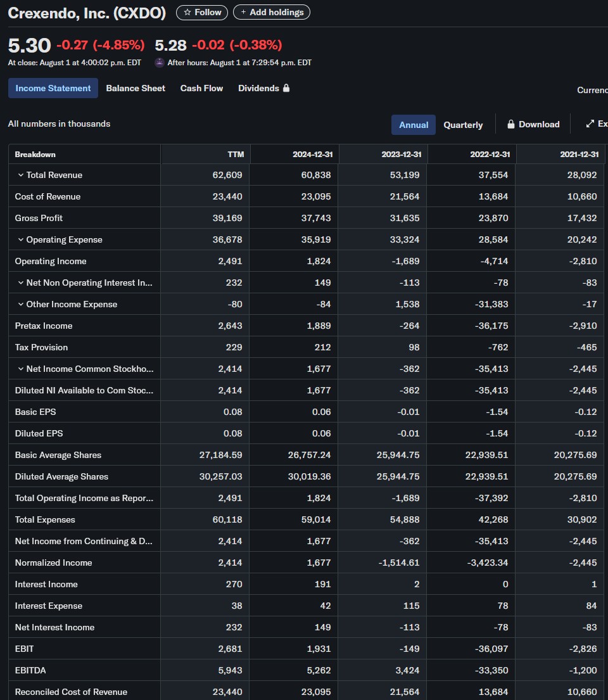Click the Crexendo, Inc. (CXDO) title

(x=87, y=13)
